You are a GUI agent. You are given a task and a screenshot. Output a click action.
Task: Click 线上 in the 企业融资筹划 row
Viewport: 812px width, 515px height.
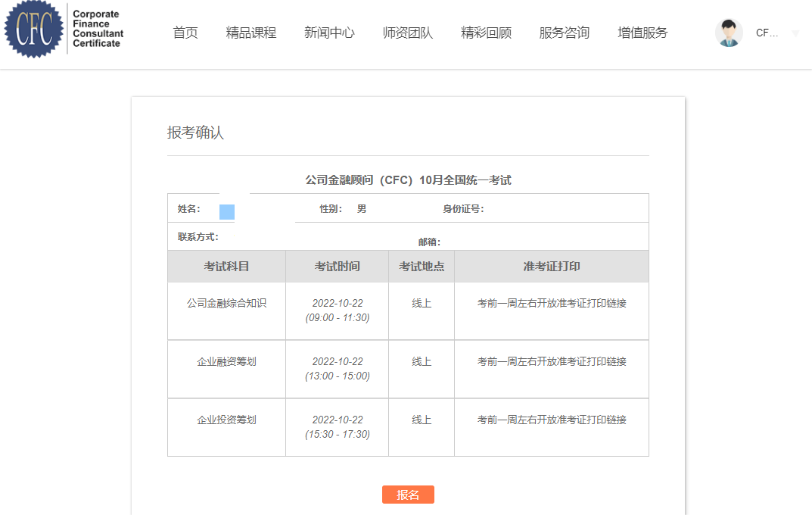(x=422, y=362)
